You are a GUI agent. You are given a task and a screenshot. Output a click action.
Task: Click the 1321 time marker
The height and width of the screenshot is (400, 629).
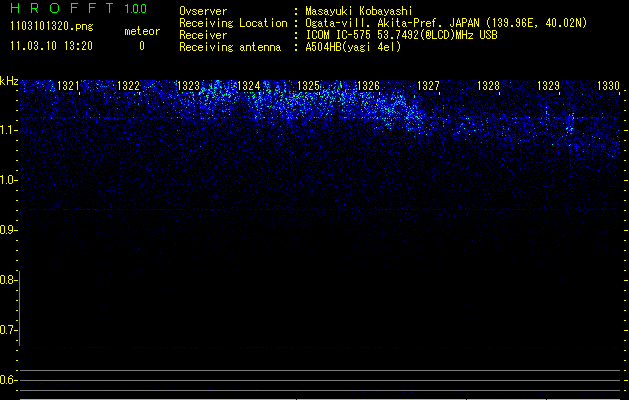click(68, 85)
